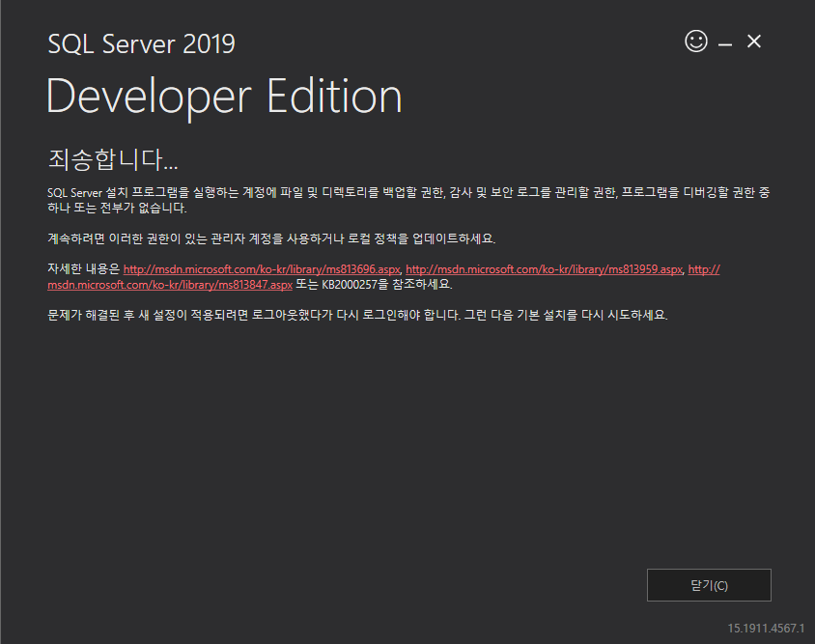Open the ms813959.aspx MSDN link

(x=544, y=269)
